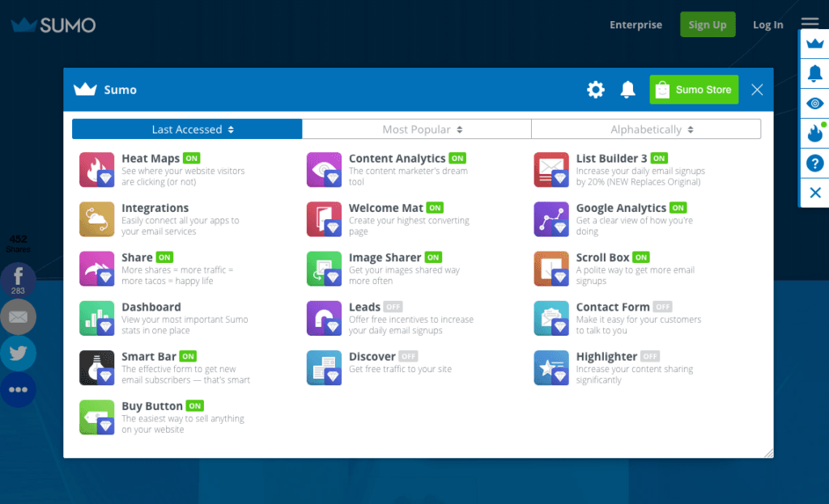Toggle Highlighter OFF badge

point(650,357)
